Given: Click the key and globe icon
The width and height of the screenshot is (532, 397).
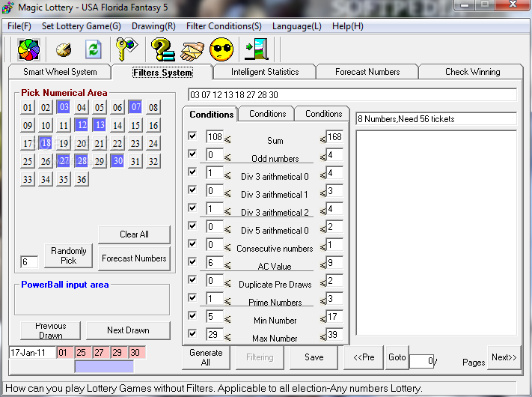Looking at the screenshot, I should click(126, 49).
